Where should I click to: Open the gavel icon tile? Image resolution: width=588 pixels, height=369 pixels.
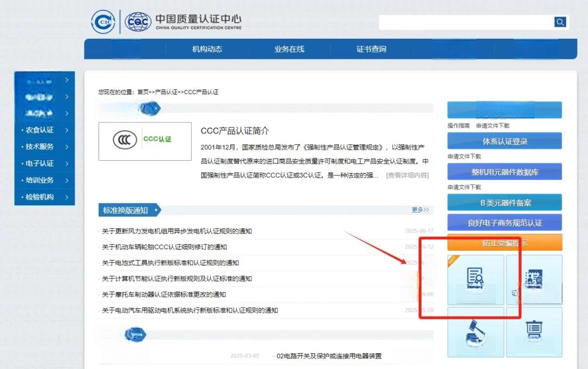point(475,332)
